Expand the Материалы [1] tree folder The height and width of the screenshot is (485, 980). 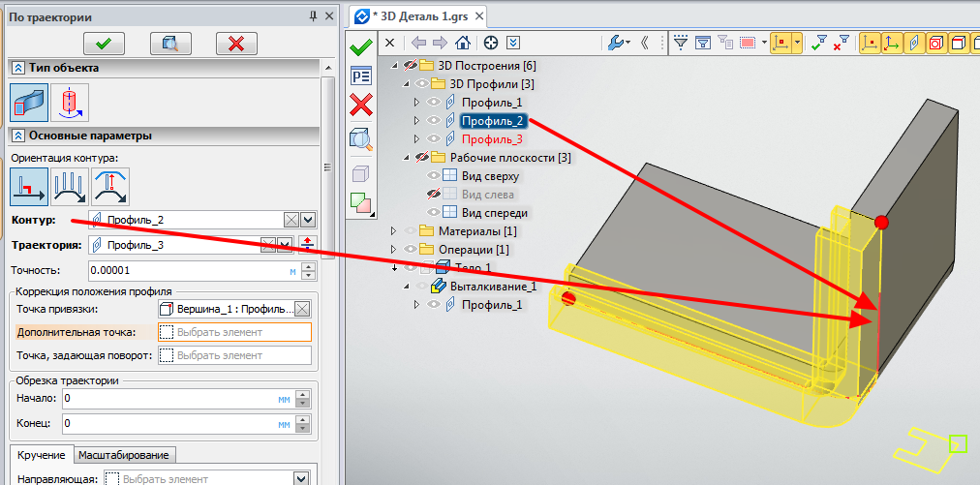click(392, 231)
